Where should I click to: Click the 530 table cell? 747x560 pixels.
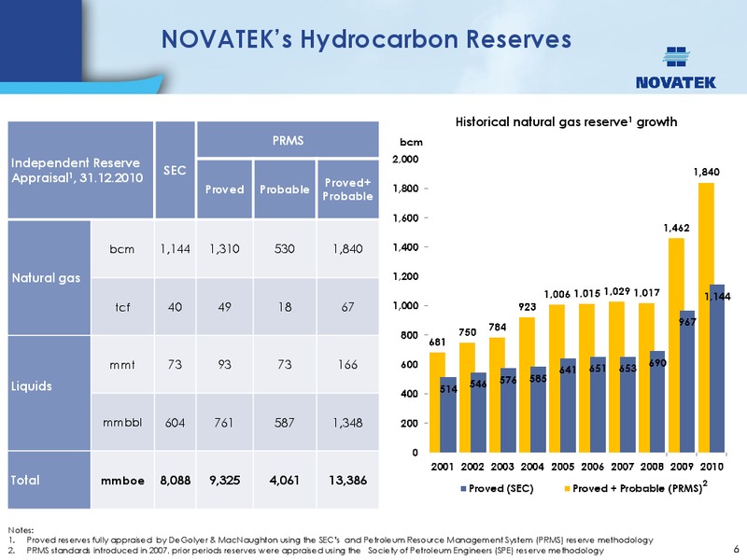285,249
